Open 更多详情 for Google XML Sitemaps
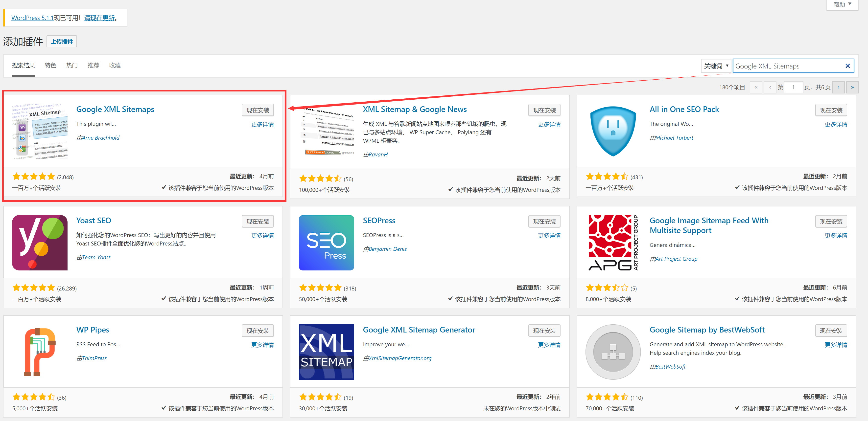868x421 pixels. (x=262, y=124)
